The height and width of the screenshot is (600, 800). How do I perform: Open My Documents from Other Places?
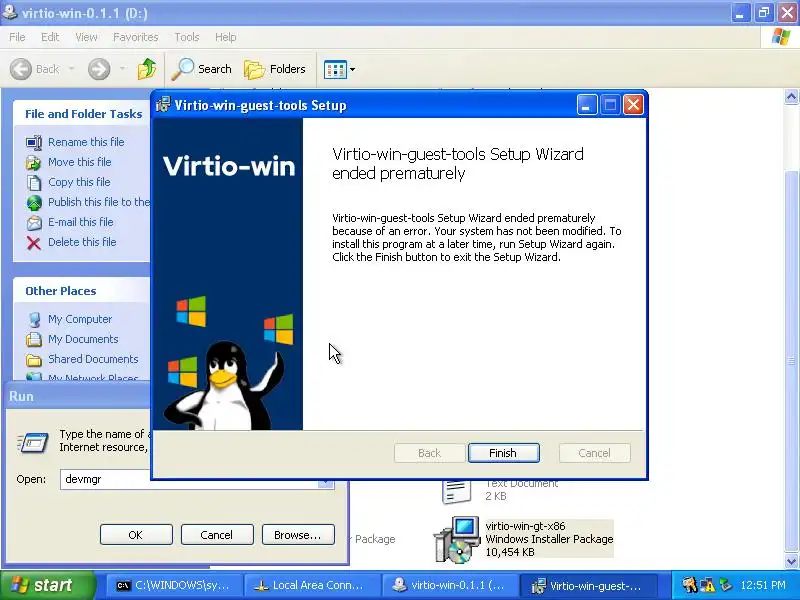[83, 339]
